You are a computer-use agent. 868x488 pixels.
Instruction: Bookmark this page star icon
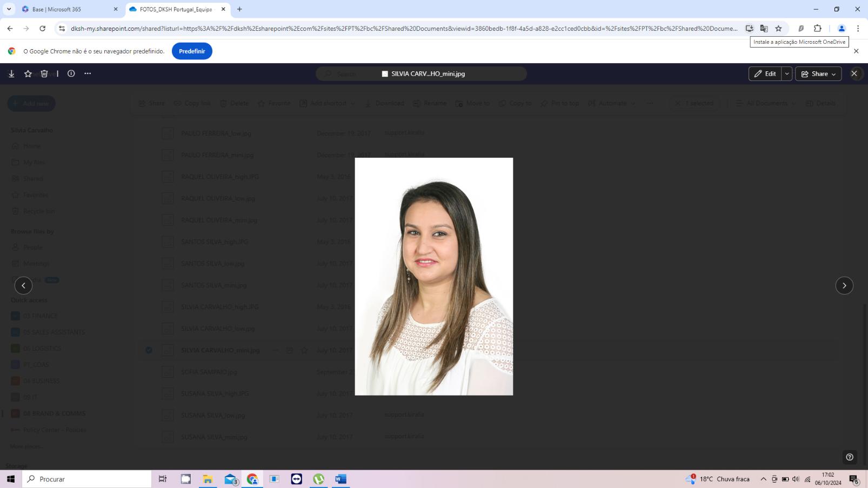click(x=778, y=29)
